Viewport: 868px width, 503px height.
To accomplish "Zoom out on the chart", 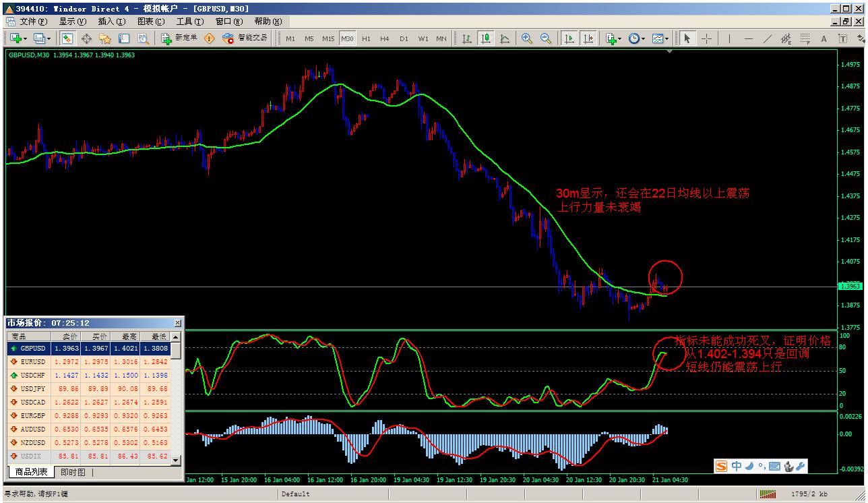I will click(x=546, y=38).
